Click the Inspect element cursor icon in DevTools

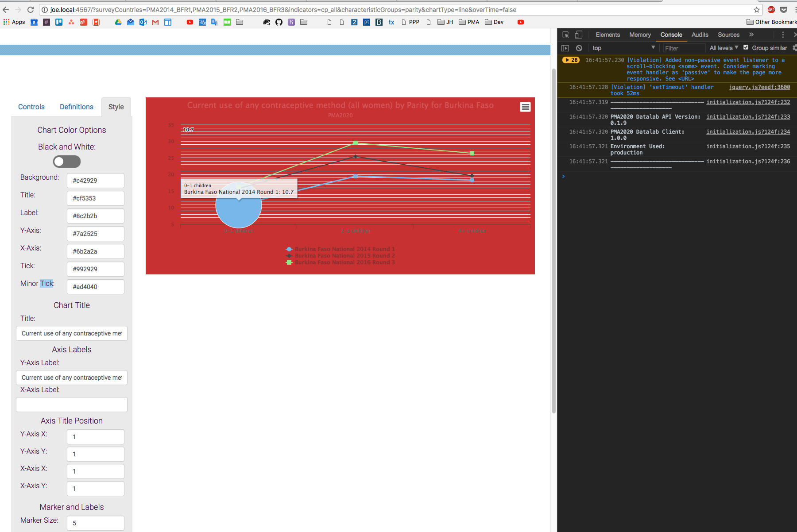click(565, 35)
